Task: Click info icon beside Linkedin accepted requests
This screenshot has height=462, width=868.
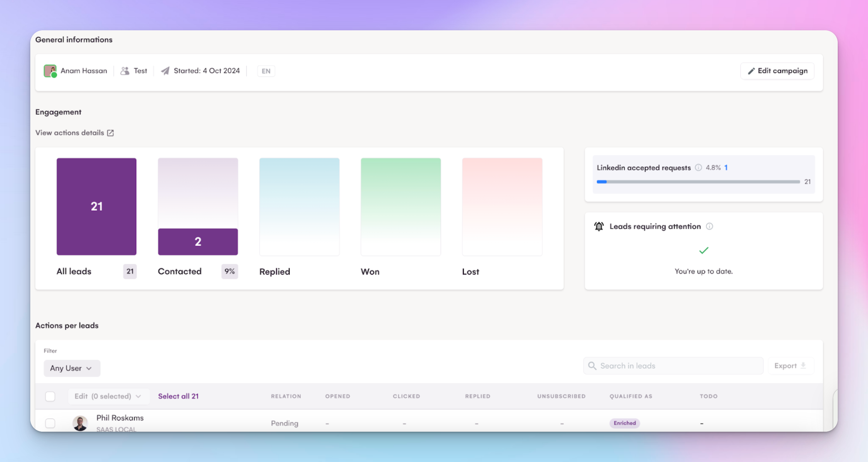Action: point(698,168)
